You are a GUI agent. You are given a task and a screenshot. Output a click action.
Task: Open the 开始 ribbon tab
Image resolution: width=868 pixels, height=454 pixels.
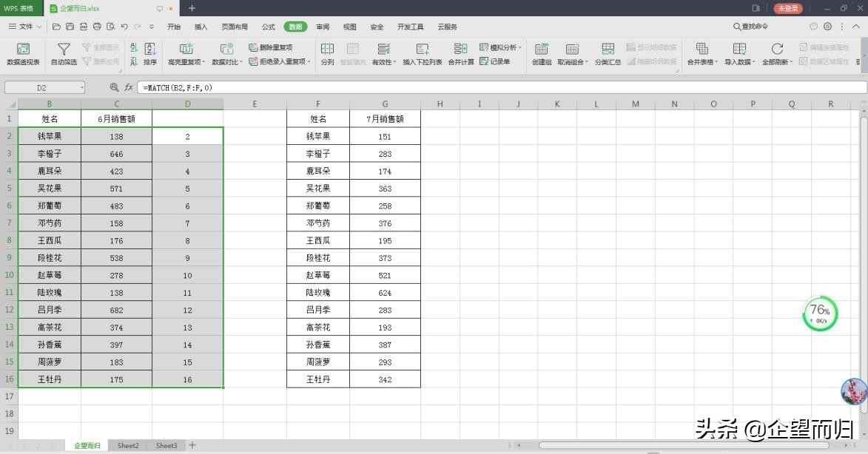(x=174, y=27)
